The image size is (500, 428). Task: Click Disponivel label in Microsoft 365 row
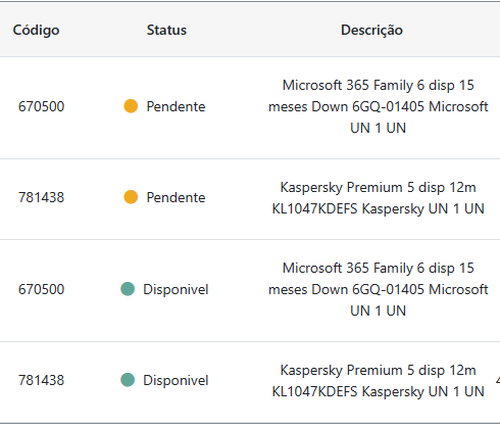pyautogui.click(x=176, y=289)
